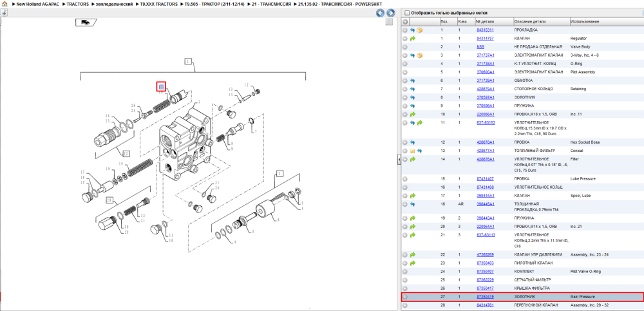644x311 pixels.
Task: Open the 21 - ТРАНСМИССИЯ breadcrumb
Action: click(x=272, y=4)
